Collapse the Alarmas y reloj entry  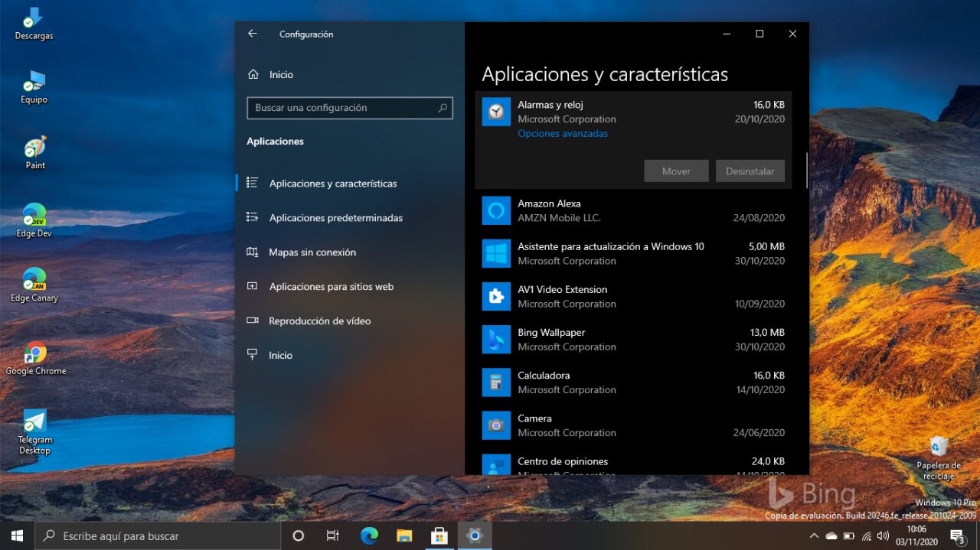[635, 112]
